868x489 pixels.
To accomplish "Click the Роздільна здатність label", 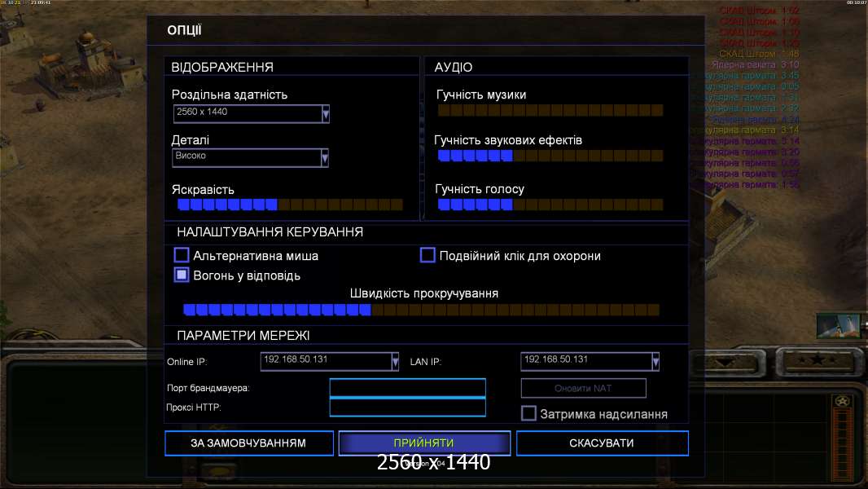I will click(229, 95).
